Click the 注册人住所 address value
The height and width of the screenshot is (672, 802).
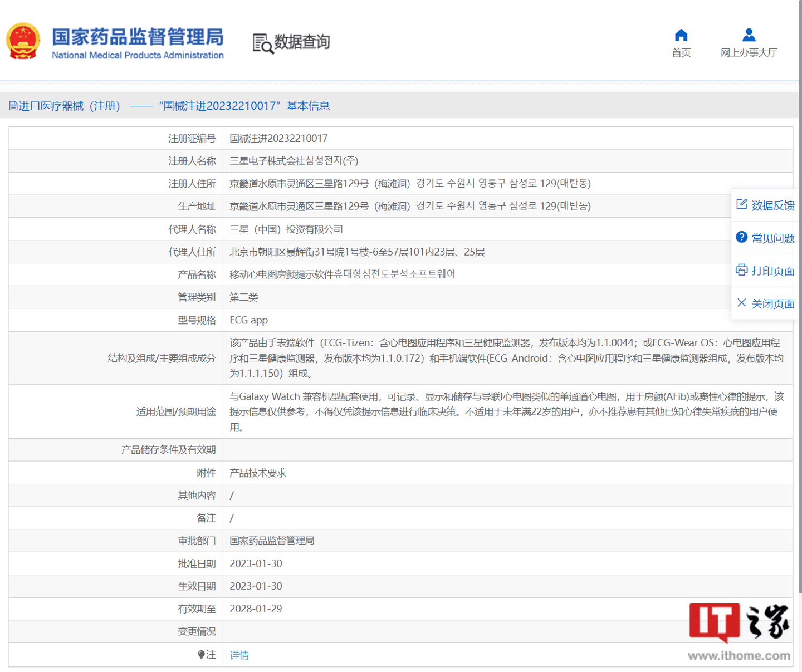(410, 183)
